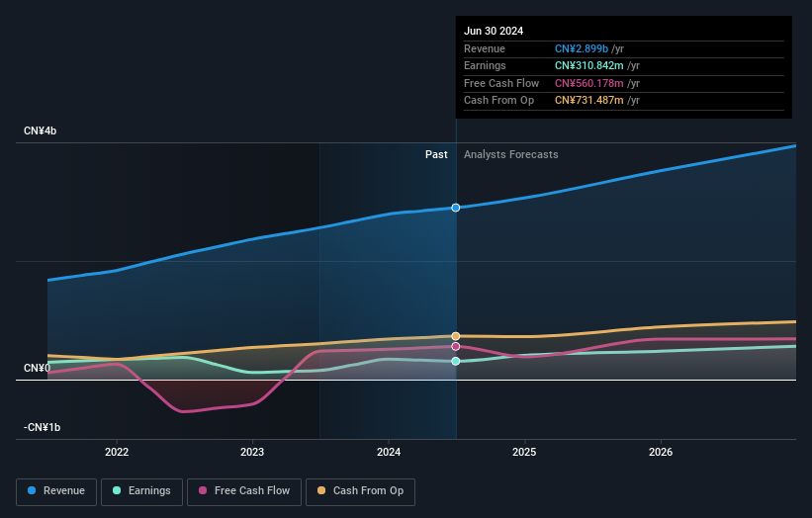This screenshot has width=812, height=518.
Task: Click the Jun 30 2024 tooltip date
Action: pyautogui.click(x=494, y=31)
